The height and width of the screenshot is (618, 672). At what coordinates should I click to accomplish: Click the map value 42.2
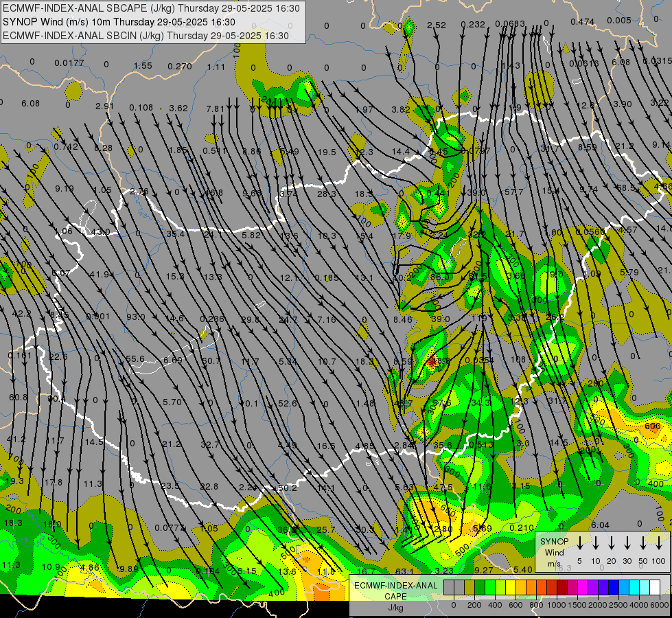pyautogui.click(x=21, y=314)
